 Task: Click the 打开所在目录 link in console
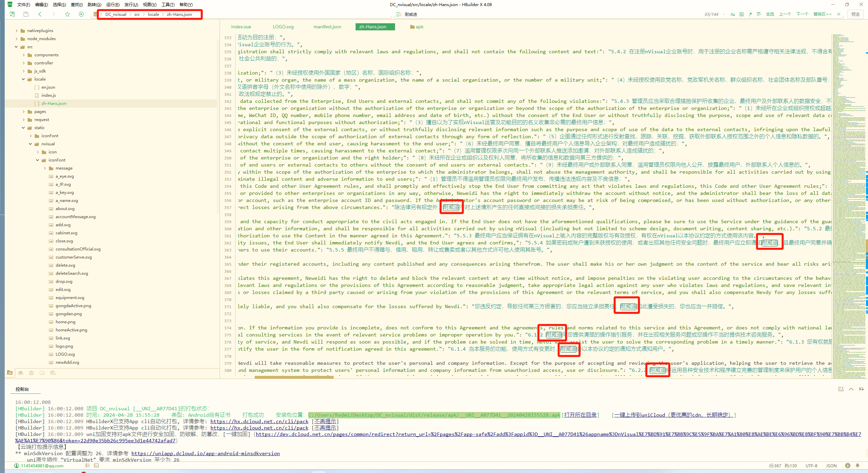[x=580, y=415]
